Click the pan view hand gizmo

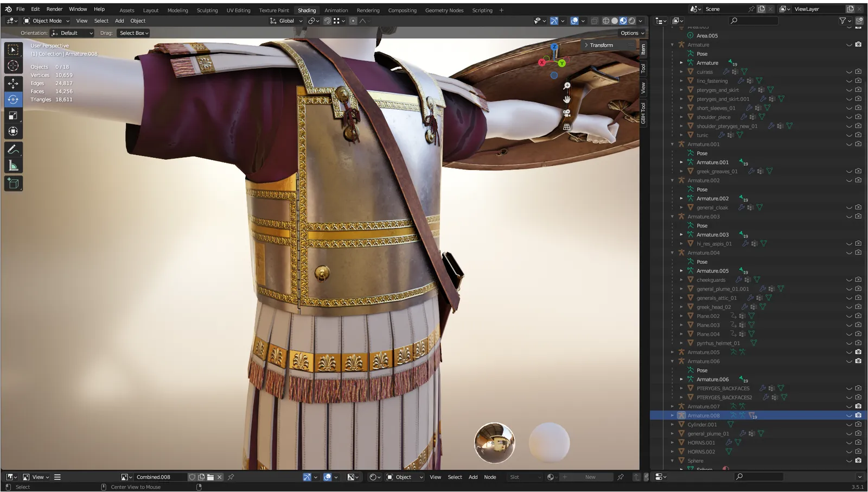point(566,99)
